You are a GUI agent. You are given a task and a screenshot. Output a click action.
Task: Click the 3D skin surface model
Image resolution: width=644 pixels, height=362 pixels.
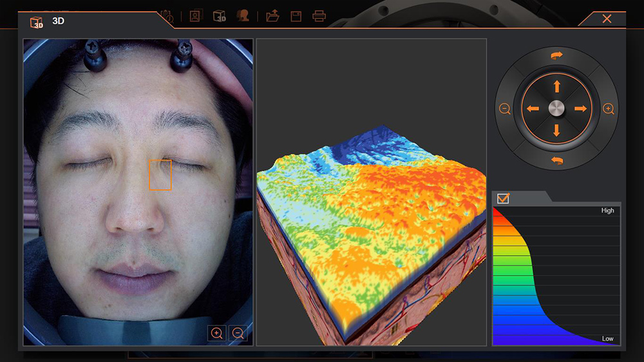(370, 225)
